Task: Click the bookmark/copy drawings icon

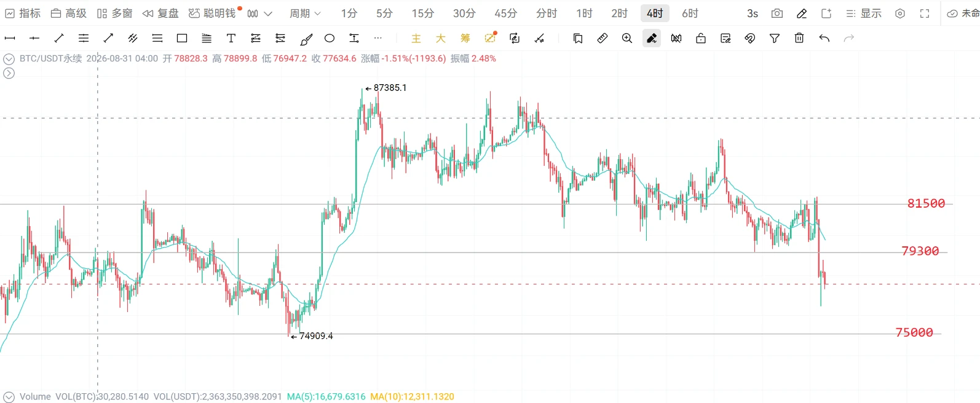Action: pos(578,38)
